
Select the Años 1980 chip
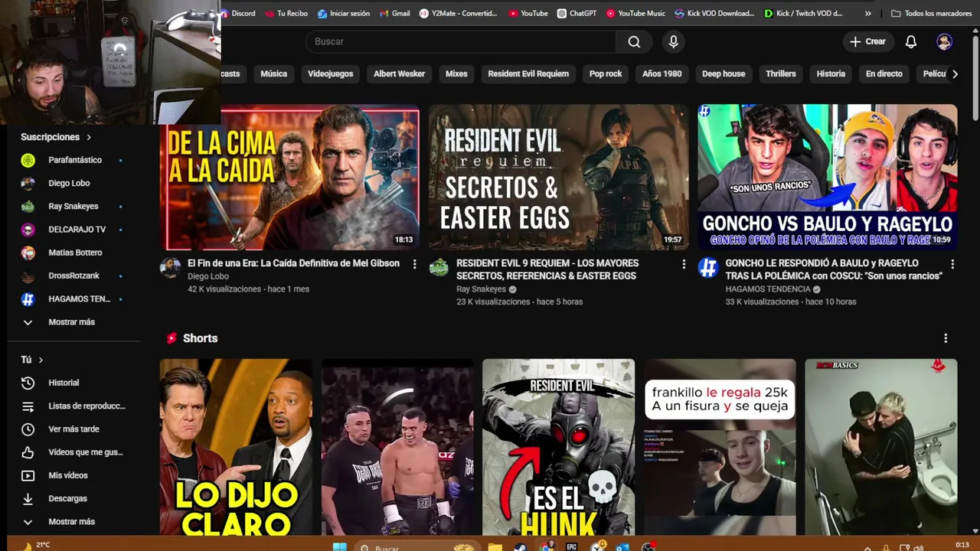[661, 73]
